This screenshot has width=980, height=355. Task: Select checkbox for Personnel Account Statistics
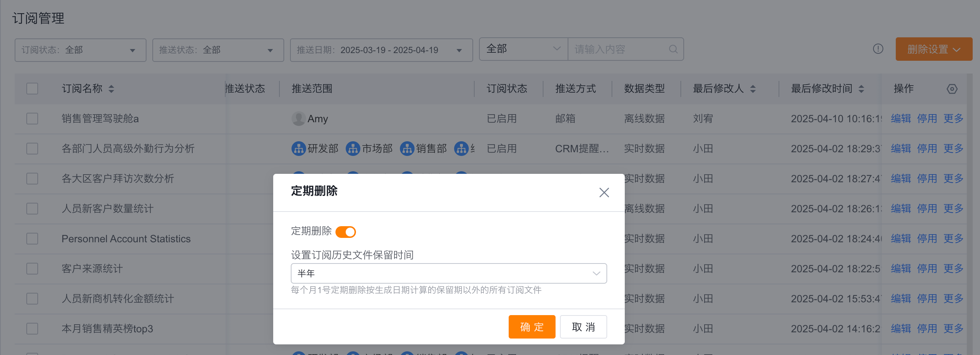pos(32,239)
